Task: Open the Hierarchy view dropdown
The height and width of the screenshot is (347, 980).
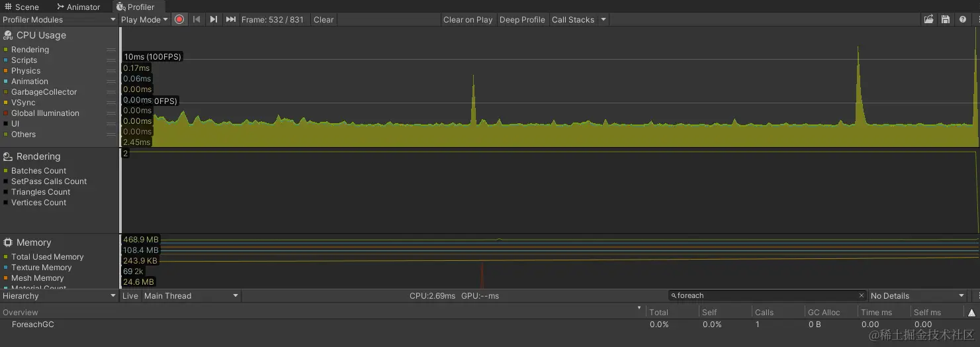Action: [x=59, y=295]
